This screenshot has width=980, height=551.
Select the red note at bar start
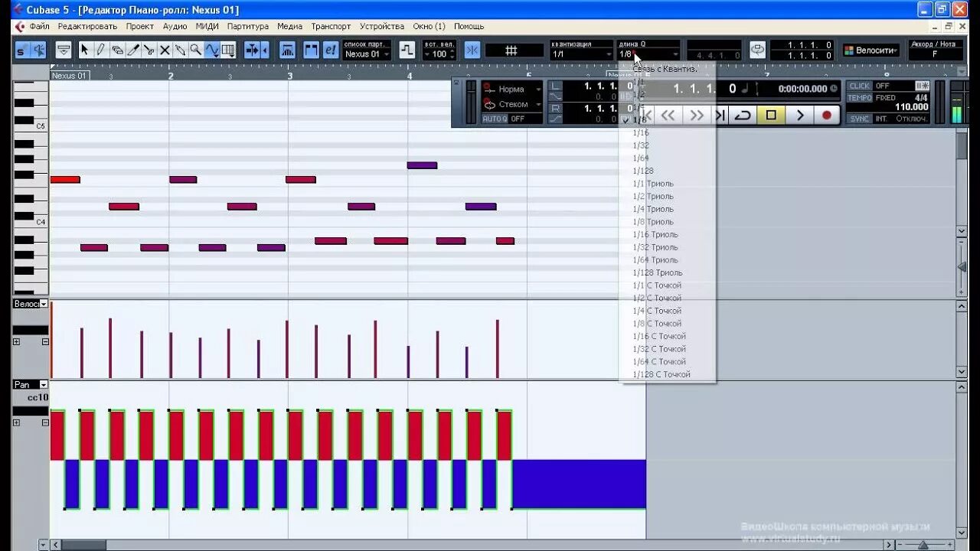(65, 180)
